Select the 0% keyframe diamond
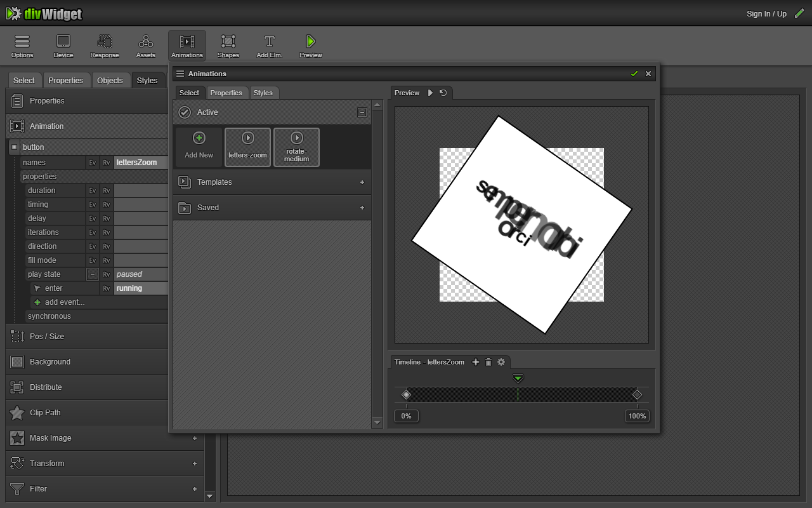Image resolution: width=812 pixels, height=508 pixels. 407,395
